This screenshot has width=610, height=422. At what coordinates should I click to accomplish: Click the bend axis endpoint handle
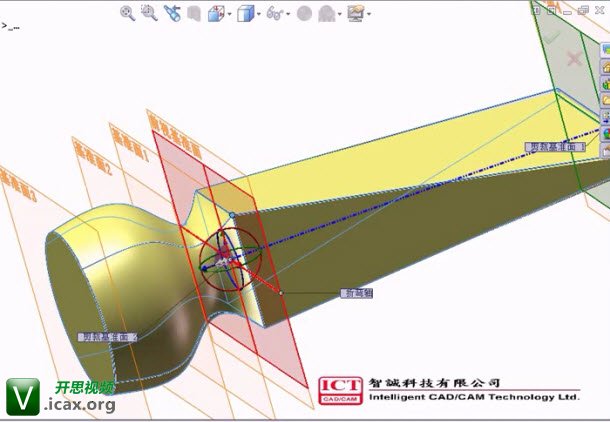coord(281,292)
